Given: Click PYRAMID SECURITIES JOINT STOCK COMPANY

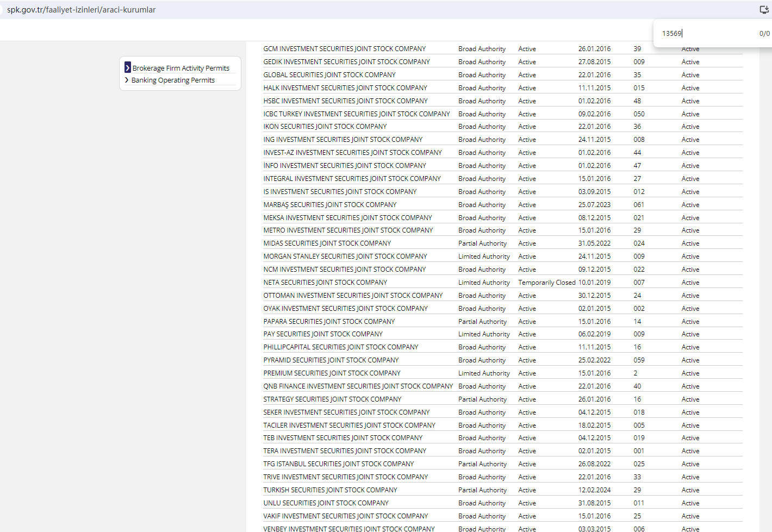Looking at the screenshot, I should pos(331,360).
